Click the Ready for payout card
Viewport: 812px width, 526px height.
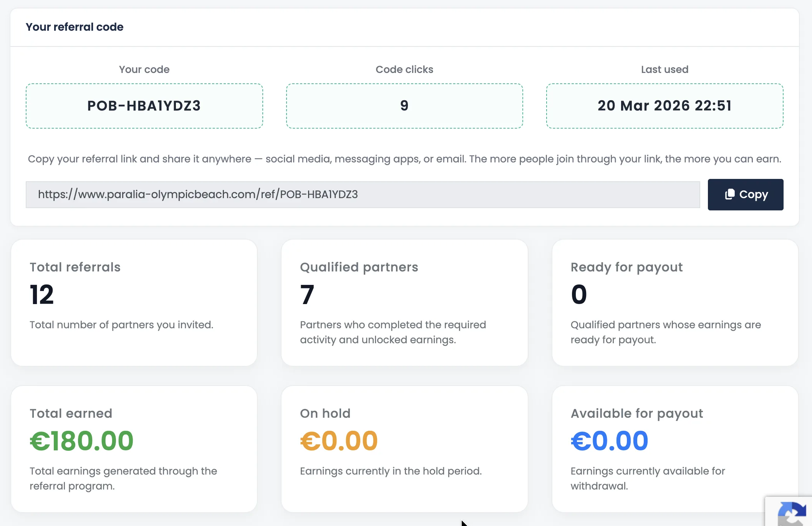tap(675, 303)
